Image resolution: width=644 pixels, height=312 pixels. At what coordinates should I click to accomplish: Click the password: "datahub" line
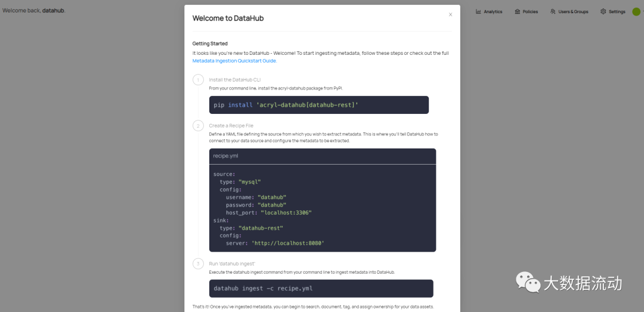tap(256, 205)
